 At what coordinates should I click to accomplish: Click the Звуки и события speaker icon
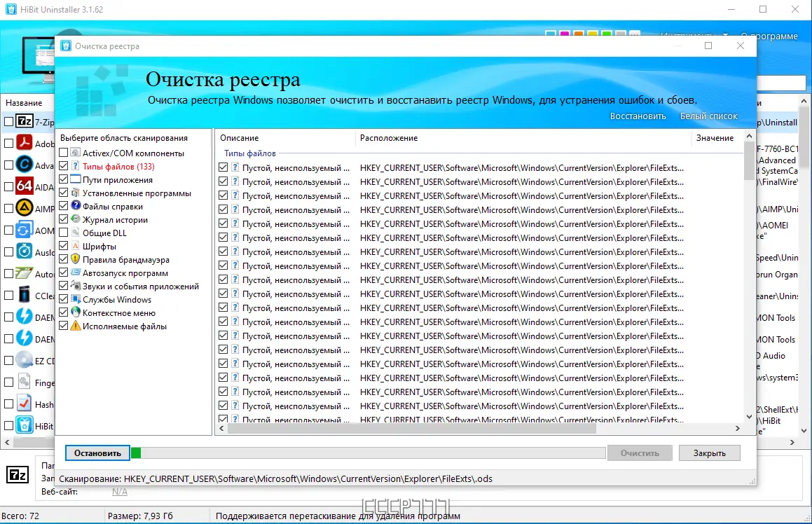pyautogui.click(x=76, y=286)
